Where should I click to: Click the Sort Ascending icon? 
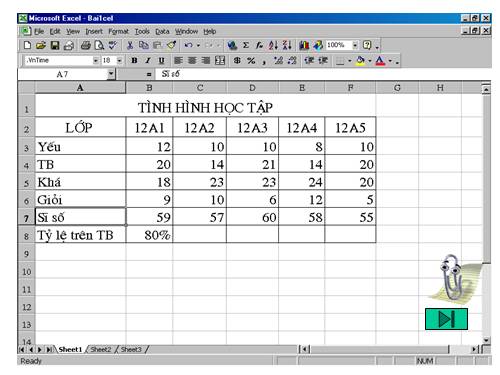point(273,45)
